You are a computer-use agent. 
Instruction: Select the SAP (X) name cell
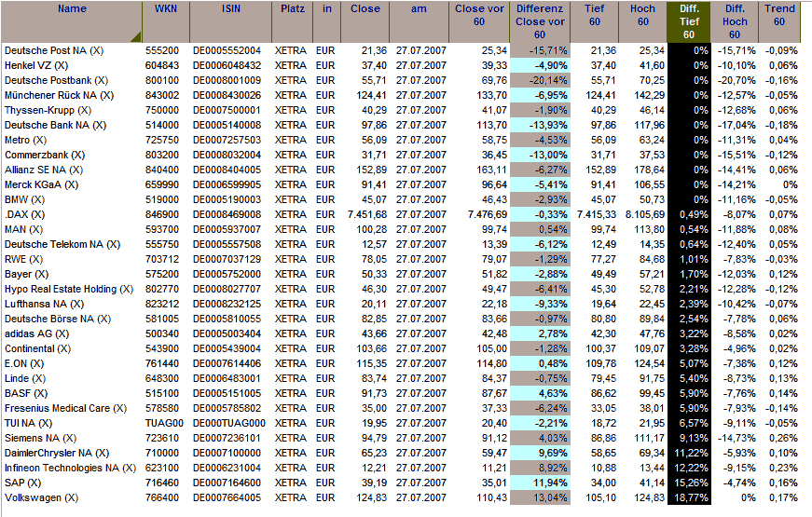point(22,483)
